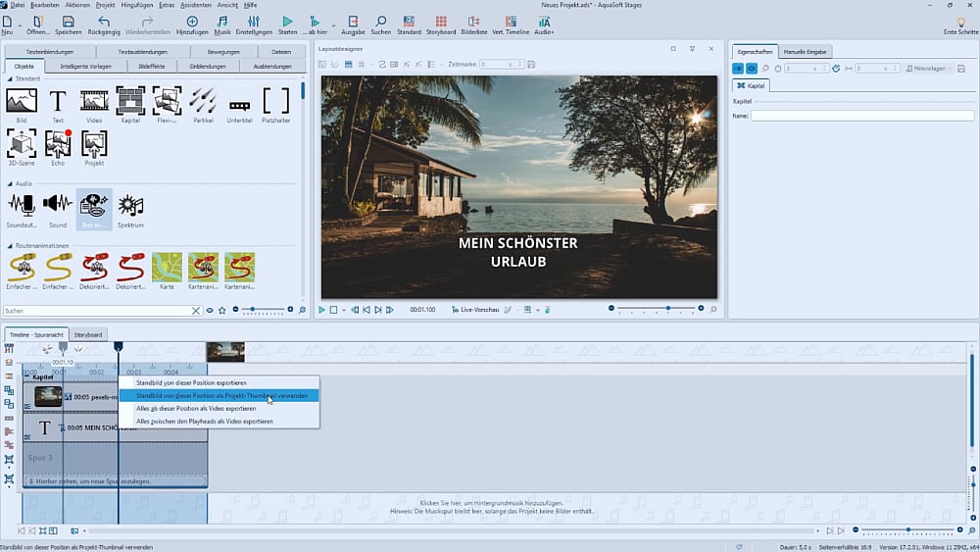Click the Erste Schritte button

point(959,25)
